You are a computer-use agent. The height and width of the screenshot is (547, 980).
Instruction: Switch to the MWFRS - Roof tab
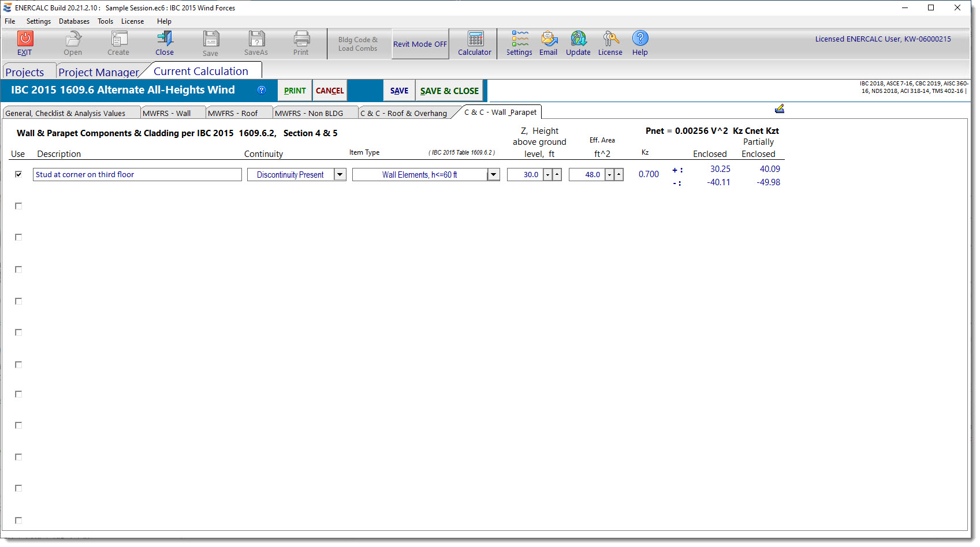233,113
